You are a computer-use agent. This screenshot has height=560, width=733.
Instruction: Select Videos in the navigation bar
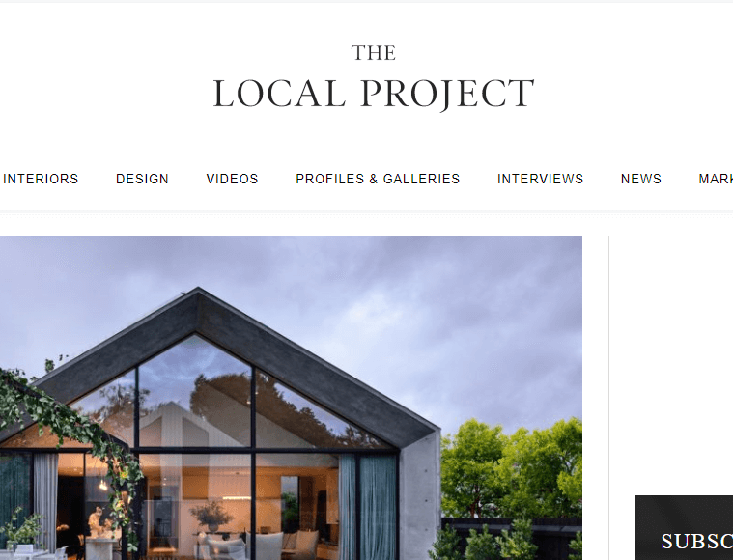pyautogui.click(x=233, y=179)
